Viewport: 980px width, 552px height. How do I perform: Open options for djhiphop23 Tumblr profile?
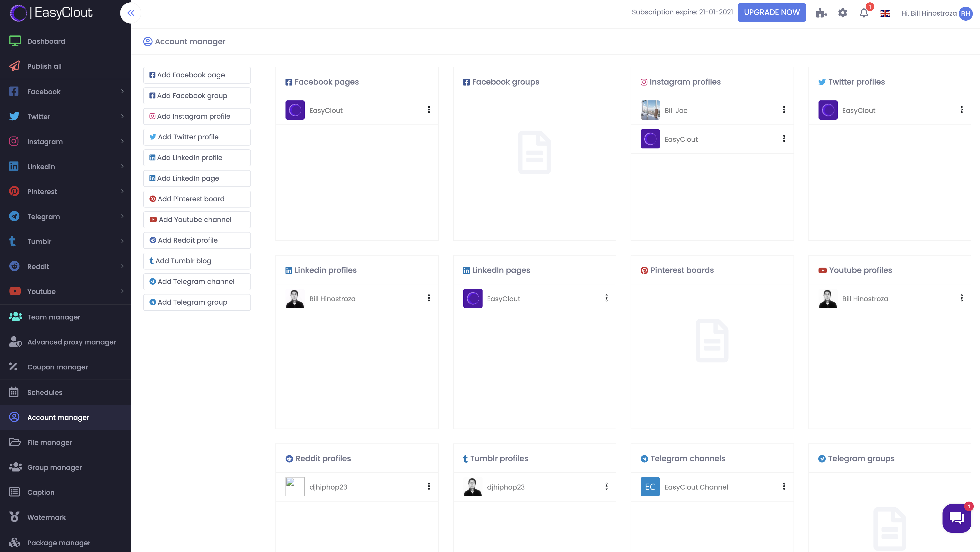pyautogui.click(x=606, y=486)
